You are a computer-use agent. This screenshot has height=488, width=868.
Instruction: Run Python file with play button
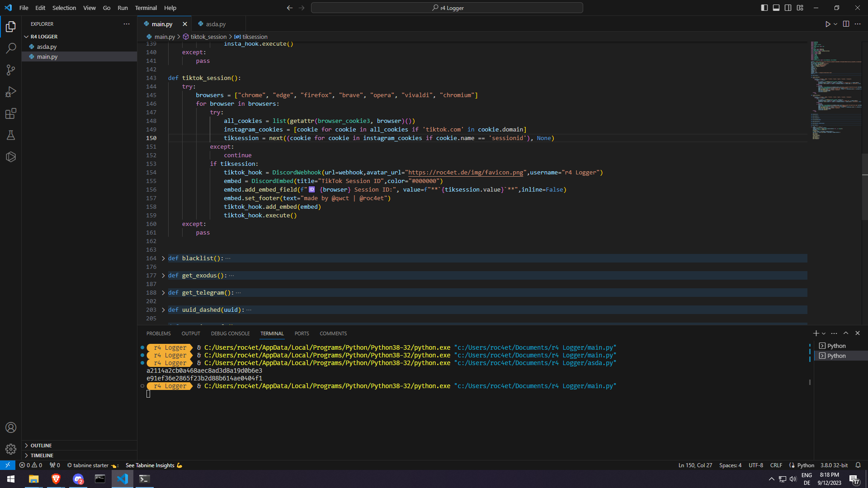click(827, 24)
